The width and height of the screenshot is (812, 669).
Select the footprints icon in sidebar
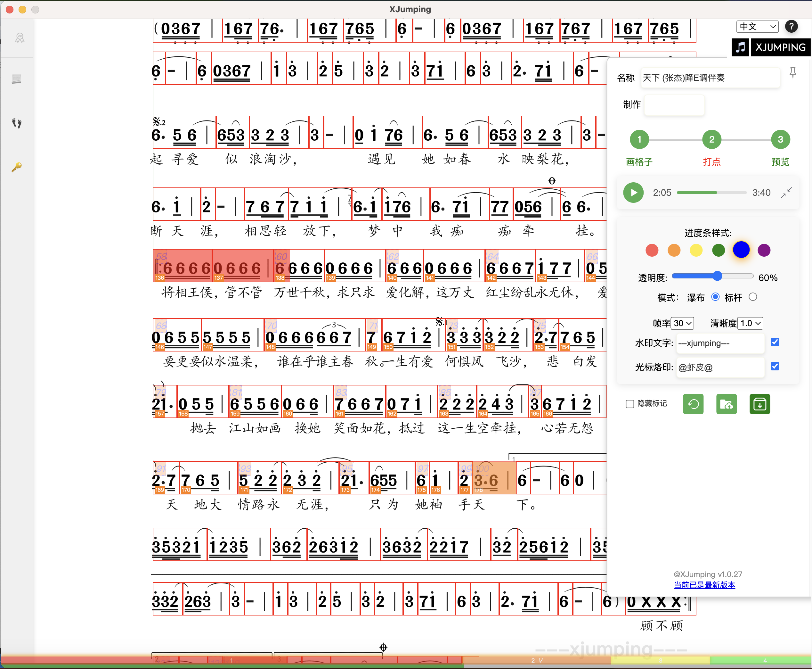[x=16, y=123]
